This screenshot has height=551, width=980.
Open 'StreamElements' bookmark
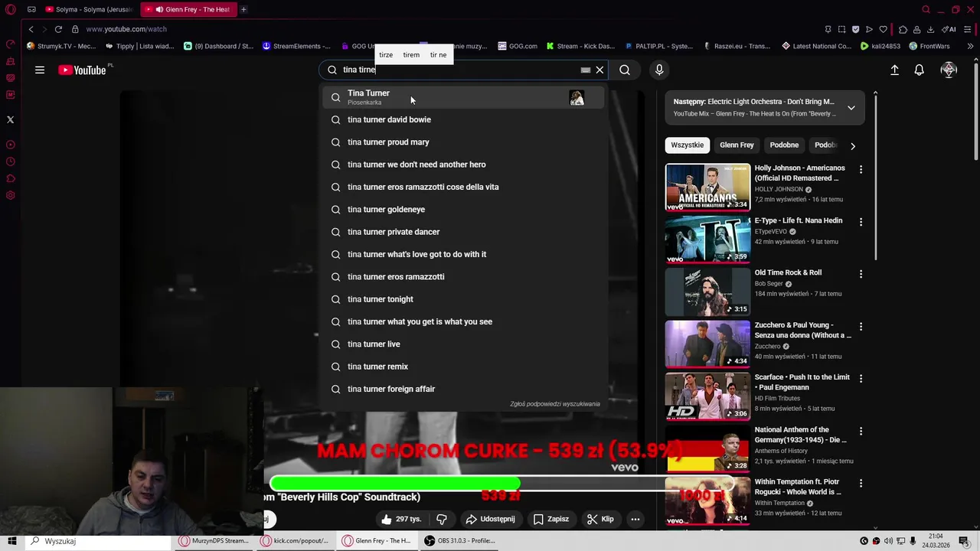click(x=296, y=46)
